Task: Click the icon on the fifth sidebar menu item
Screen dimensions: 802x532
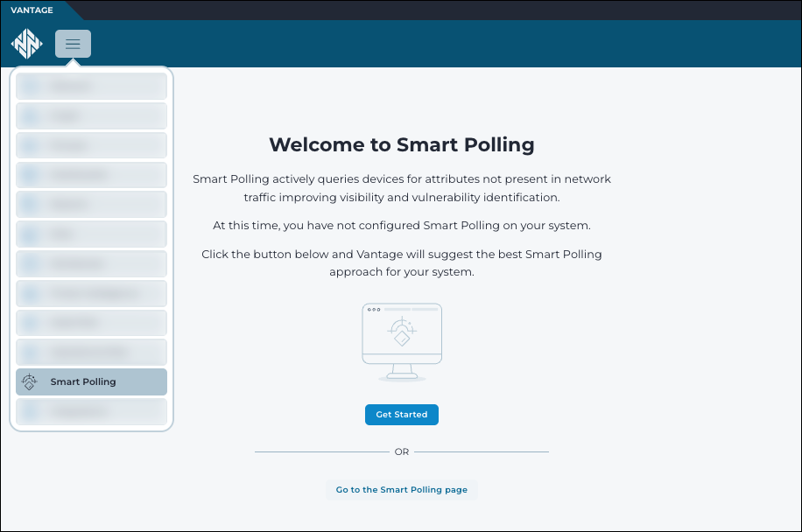Action: 30,204
